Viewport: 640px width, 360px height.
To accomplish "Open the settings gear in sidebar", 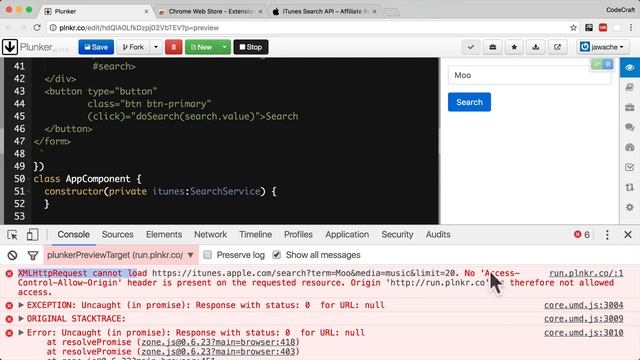I will 629,207.
